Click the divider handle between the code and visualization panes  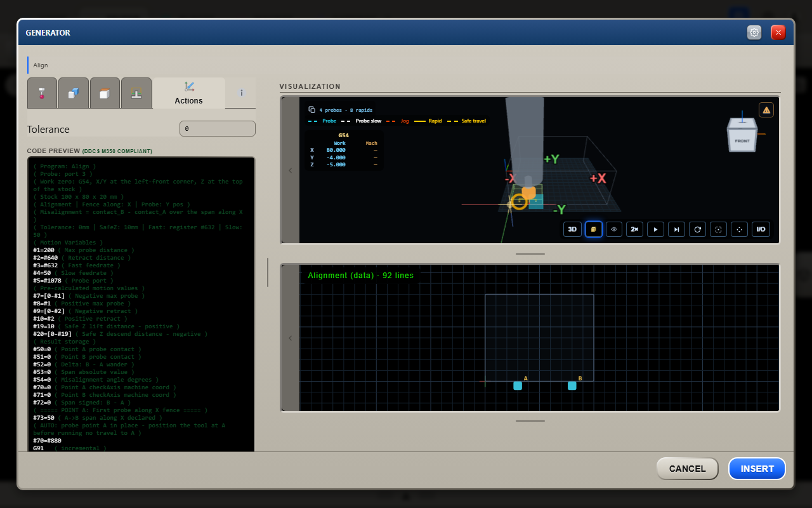(268, 272)
